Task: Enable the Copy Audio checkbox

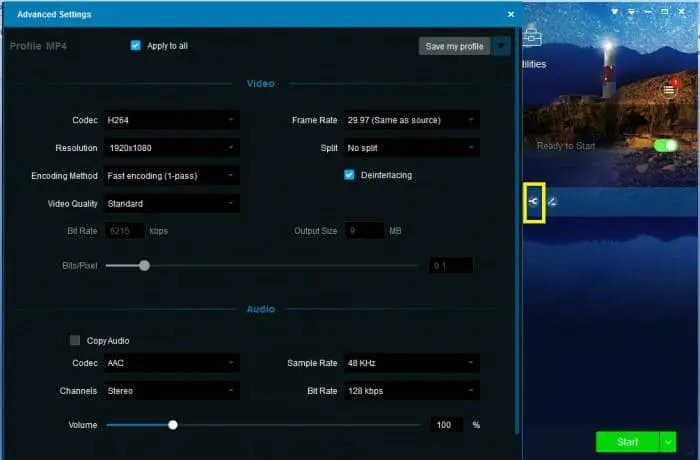Action: [75, 340]
